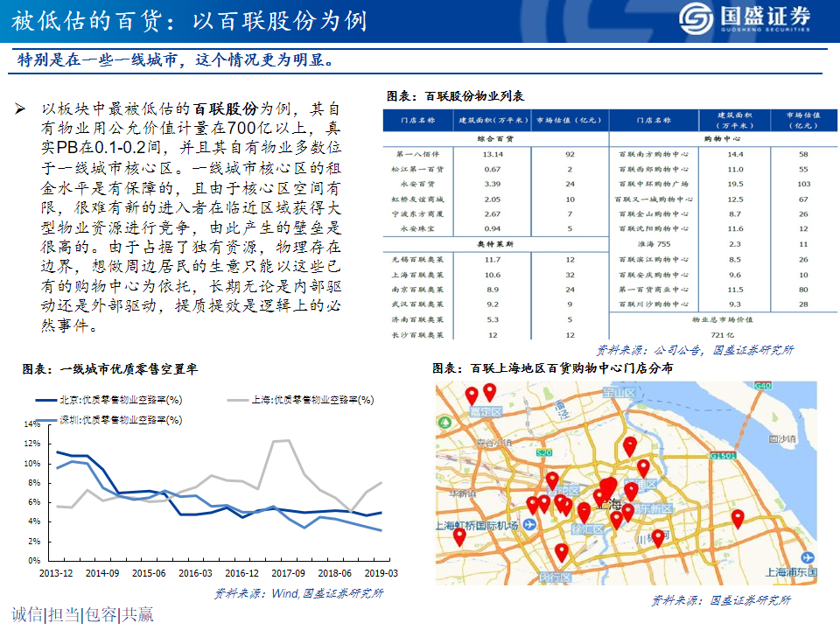This screenshot has width=840, height=630.
Task: Click the 北京 dark blue legend line
Action: click(x=46, y=400)
